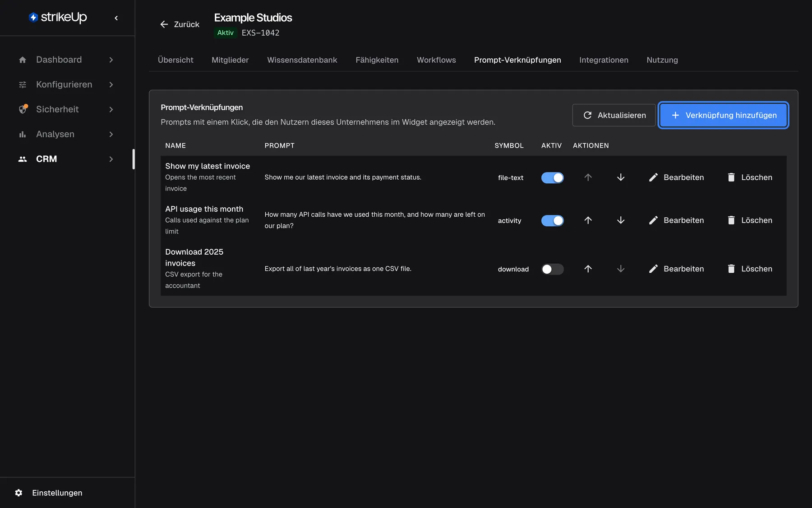Expand the CRM submenu chevron
812x508 pixels.
click(111, 159)
